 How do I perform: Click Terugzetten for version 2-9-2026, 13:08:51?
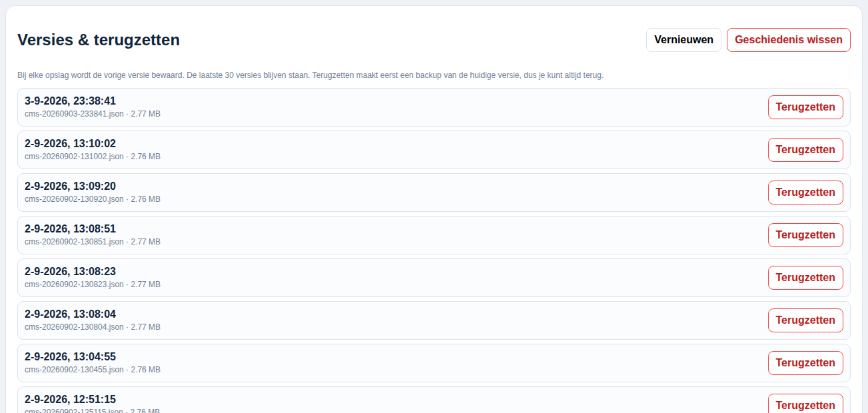click(x=805, y=235)
